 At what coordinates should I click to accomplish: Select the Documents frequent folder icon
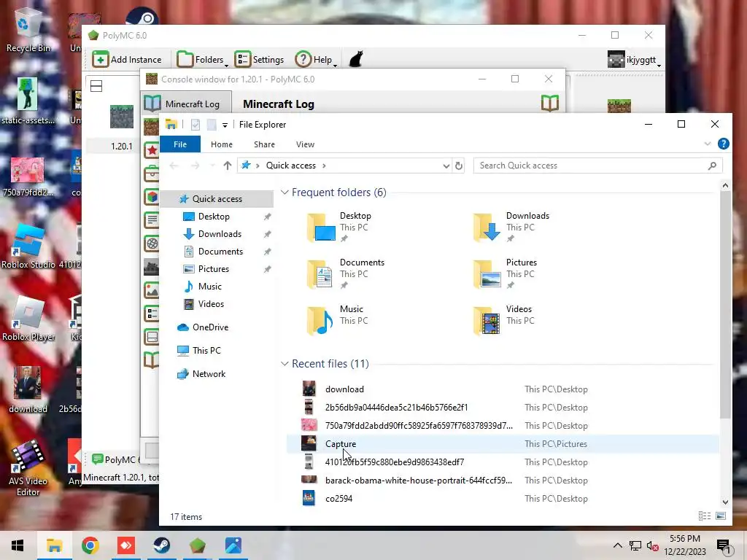(321, 274)
